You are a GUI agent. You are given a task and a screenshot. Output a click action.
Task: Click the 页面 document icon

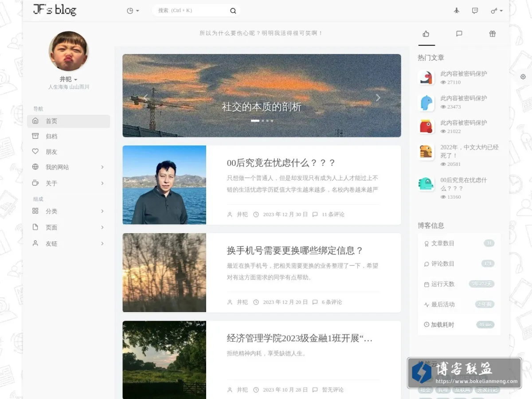35,227
